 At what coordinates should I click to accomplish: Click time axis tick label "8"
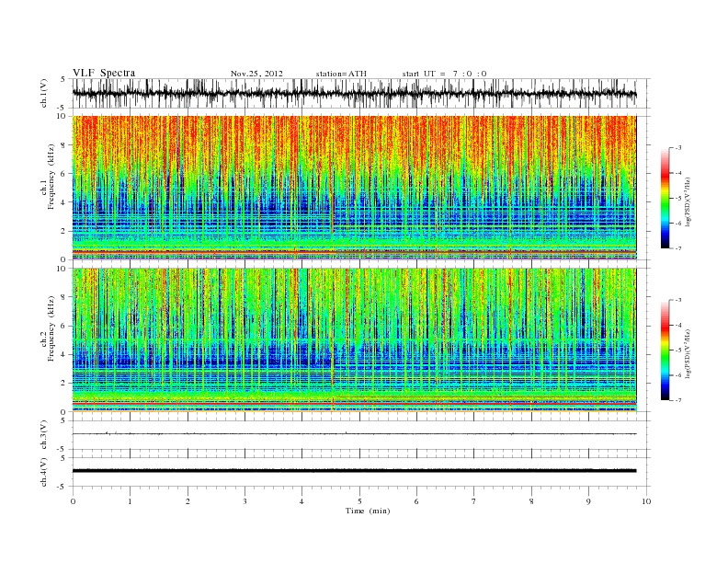531,501
